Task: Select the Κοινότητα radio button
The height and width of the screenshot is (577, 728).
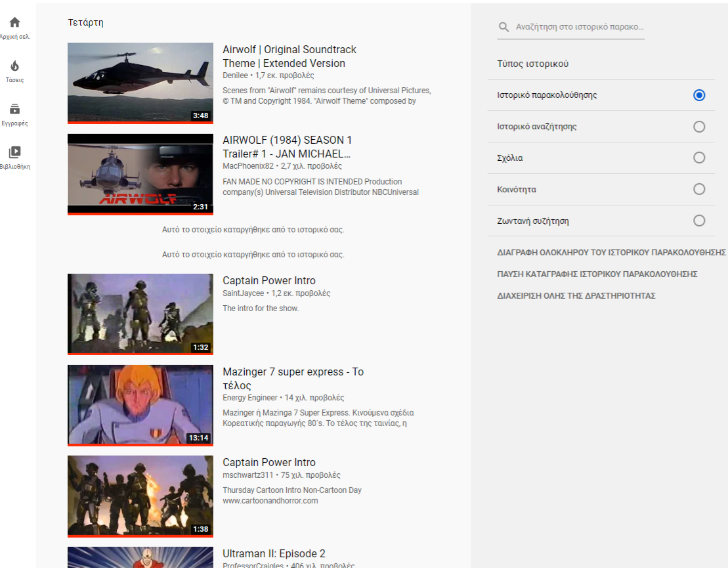Action: [699, 190]
